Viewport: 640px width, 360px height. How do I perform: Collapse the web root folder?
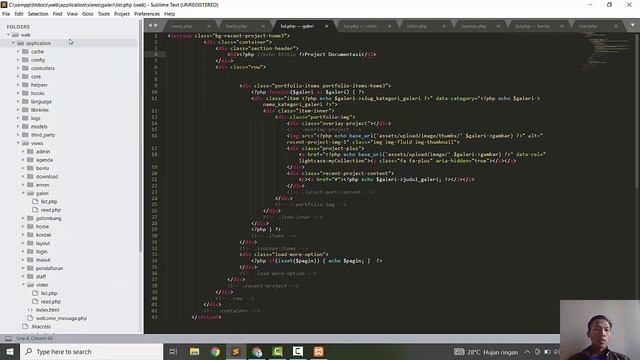click(x=8, y=35)
